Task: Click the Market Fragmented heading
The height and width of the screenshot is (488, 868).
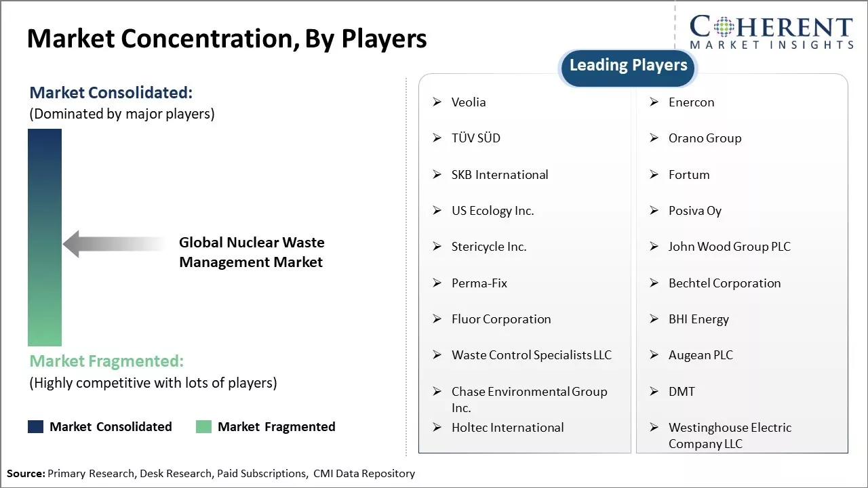Action: tap(106, 361)
